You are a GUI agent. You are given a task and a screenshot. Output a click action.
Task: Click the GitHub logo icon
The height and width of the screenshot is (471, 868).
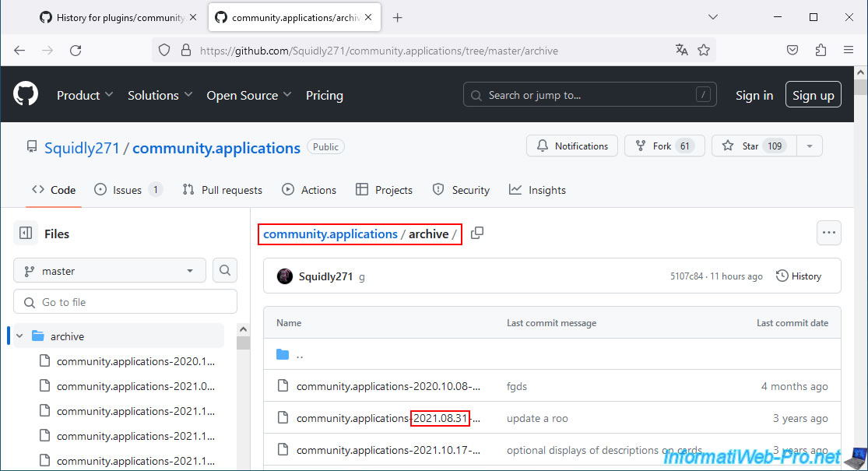[x=26, y=95]
